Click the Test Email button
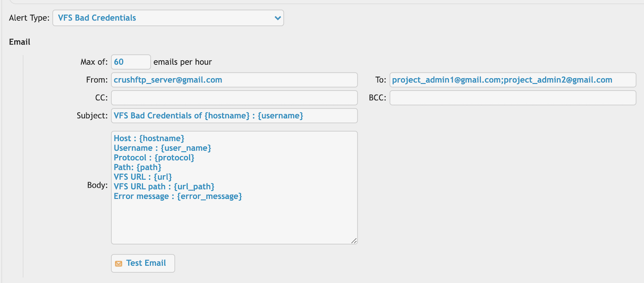 click(143, 263)
